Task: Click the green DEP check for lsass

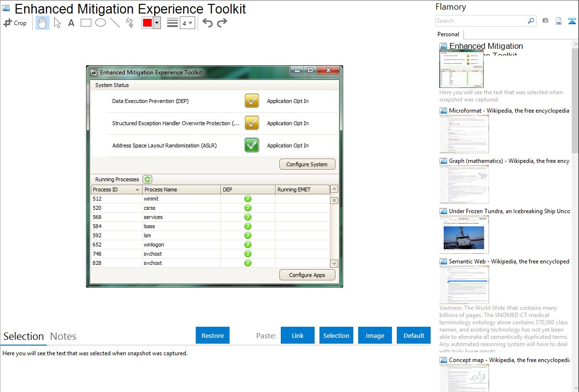Action: 248,226
